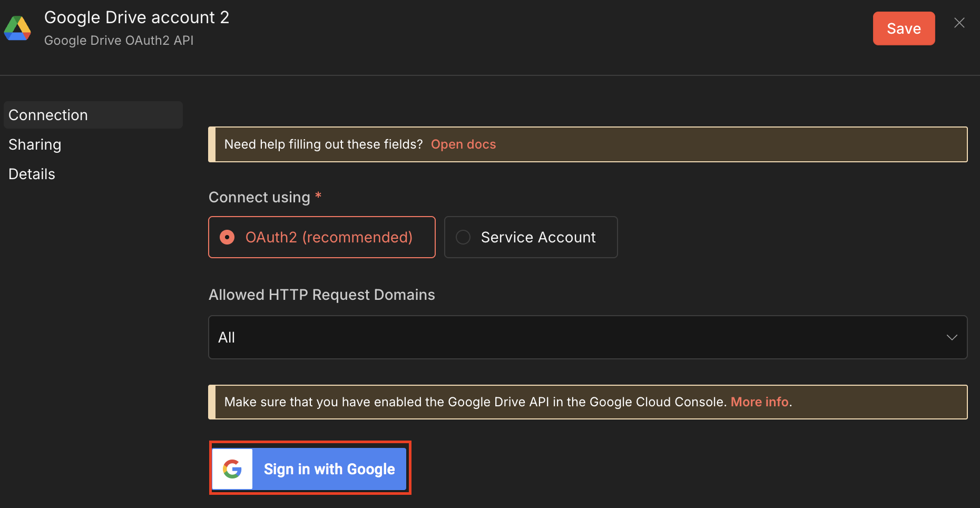Click the Google G logo icon
The height and width of the screenshot is (508, 980).
[232, 469]
